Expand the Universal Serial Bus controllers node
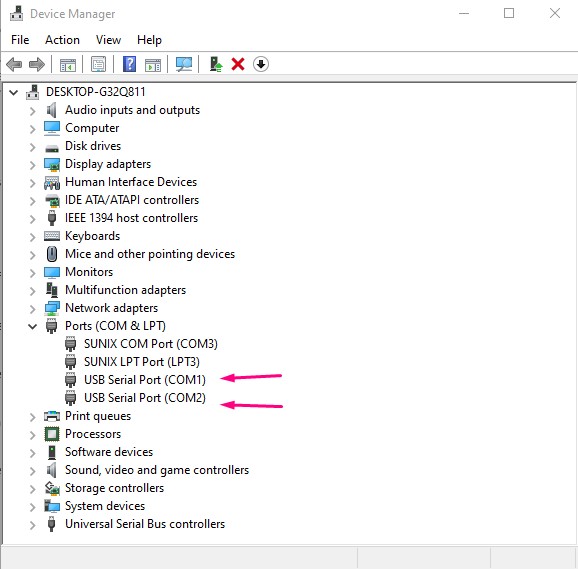This screenshot has height=569, width=578. [32, 525]
